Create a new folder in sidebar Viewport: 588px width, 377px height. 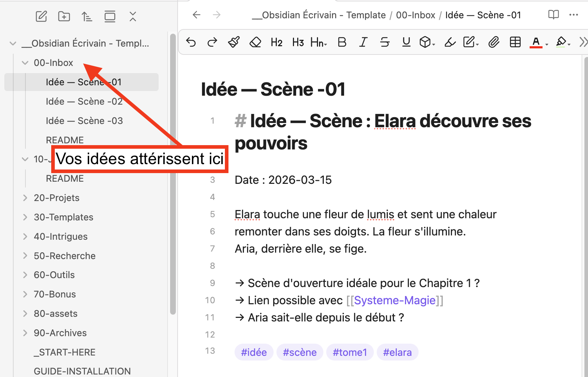coord(64,16)
